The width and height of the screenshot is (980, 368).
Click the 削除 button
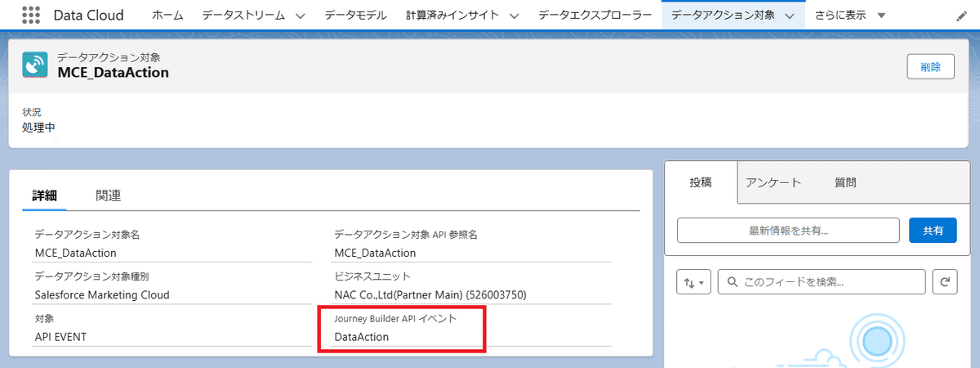click(930, 67)
